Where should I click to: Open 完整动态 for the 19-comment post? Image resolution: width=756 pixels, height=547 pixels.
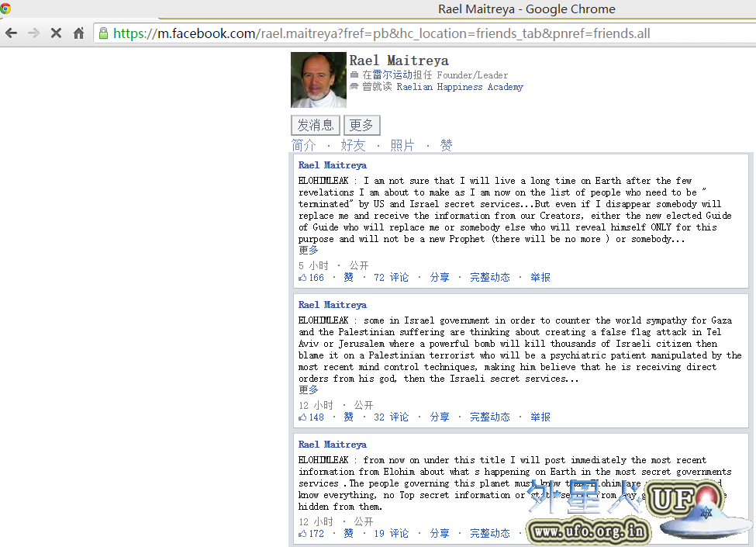coord(490,534)
